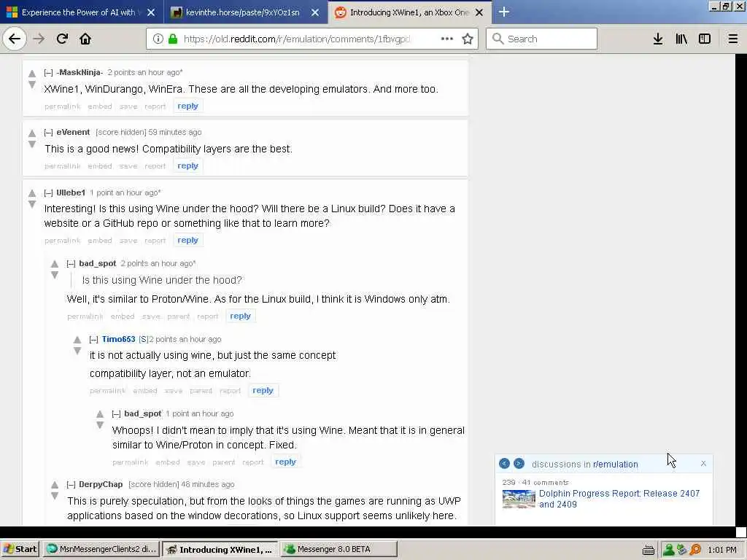Collapse bad_spot's 2 points comment
747x560 pixels.
click(71, 263)
